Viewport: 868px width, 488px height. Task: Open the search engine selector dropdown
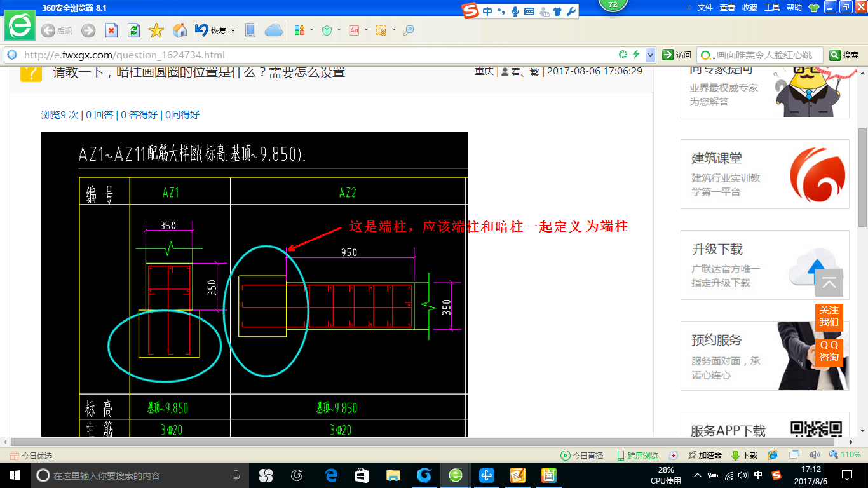pos(707,55)
